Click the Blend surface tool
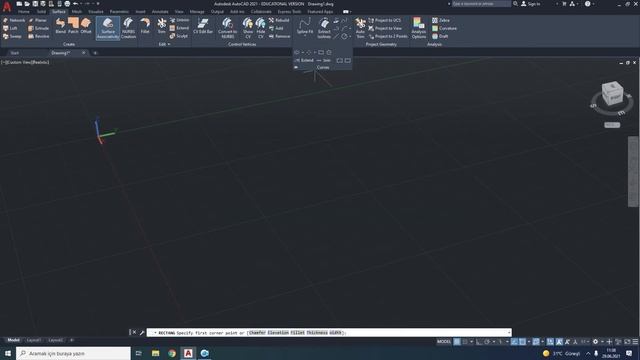The height and width of the screenshot is (360, 640). pos(60,26)
